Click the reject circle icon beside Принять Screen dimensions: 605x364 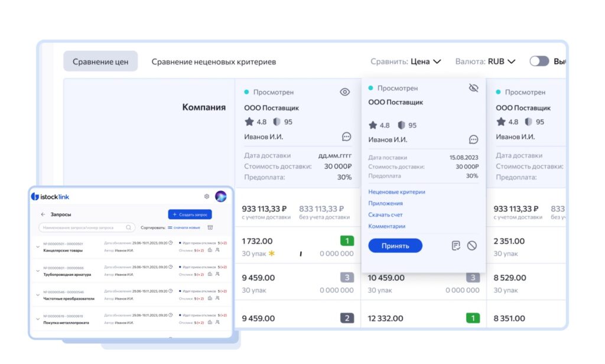(472, 245)
